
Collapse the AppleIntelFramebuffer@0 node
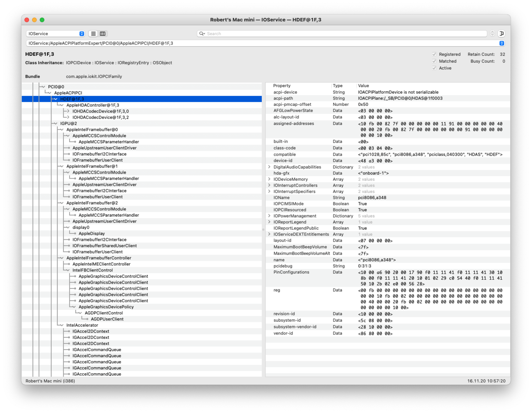62,130
